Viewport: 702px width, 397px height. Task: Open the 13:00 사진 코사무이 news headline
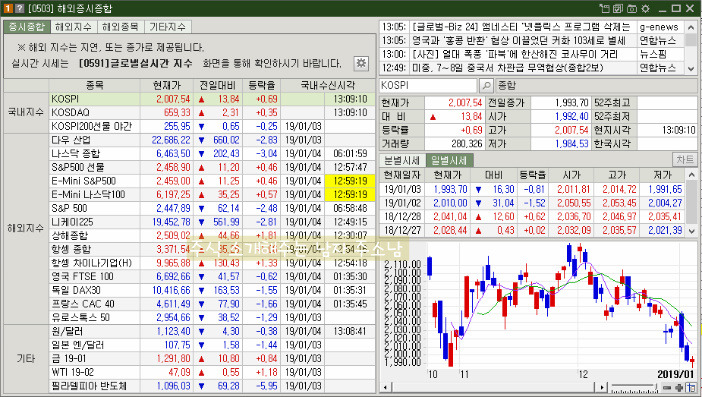[515, 54]
